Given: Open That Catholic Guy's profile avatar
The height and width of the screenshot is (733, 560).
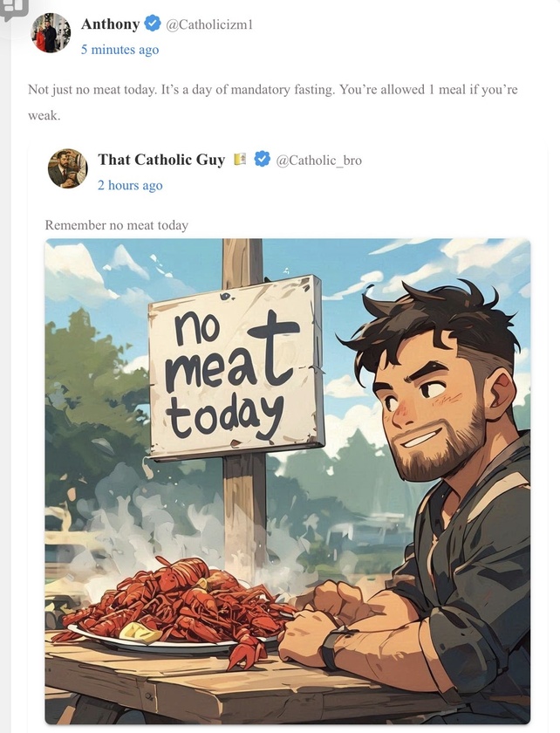Looking at the screenshot, I should (67, 168).
